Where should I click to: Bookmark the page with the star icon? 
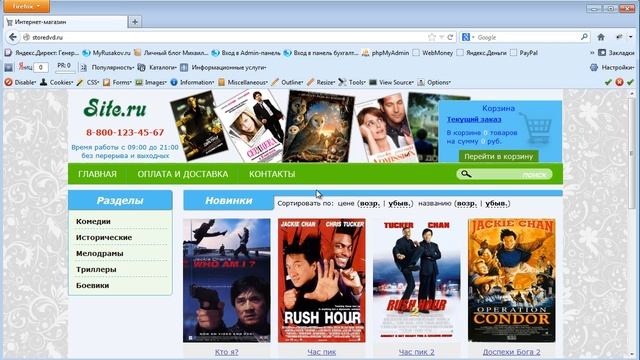(432, 37)
